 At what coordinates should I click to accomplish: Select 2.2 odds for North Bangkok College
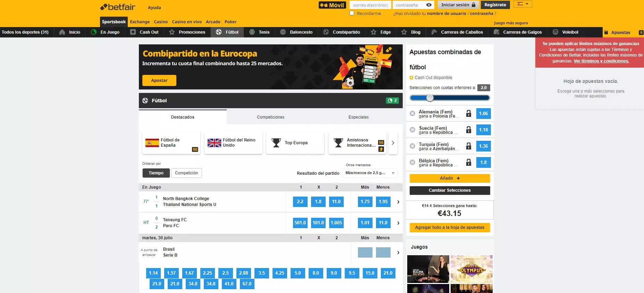(300, 202)
